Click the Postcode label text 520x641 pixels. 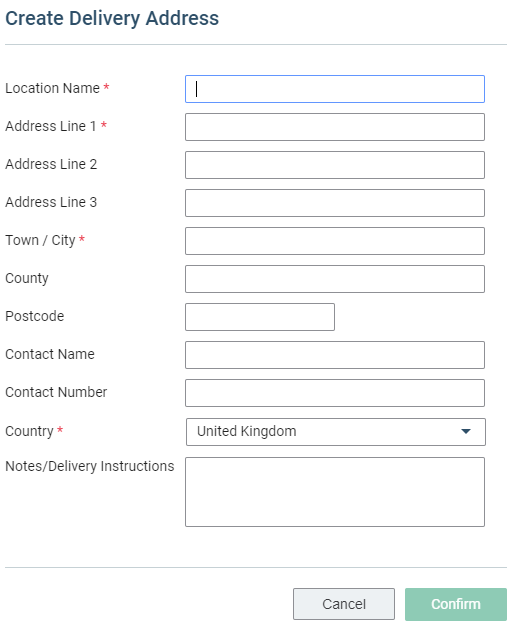pyautogui.click(x=35, y=316)
